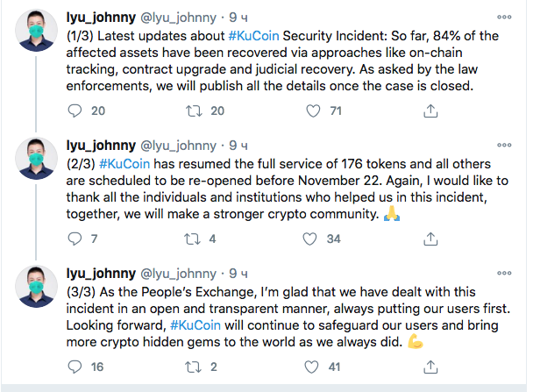Open more options on the third tweet
The image size is (533, 392).
click(505, 271)
